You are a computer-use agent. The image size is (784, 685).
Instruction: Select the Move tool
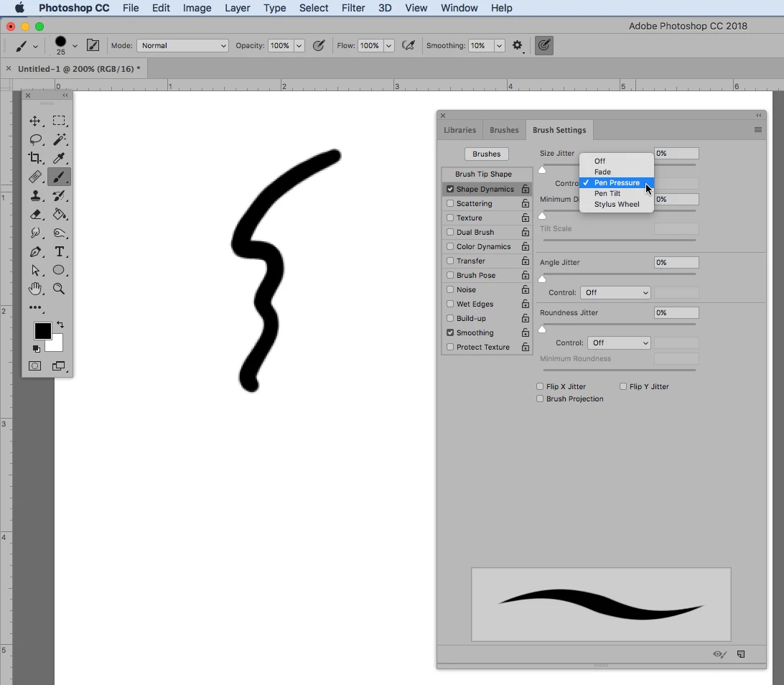(35, 121)
